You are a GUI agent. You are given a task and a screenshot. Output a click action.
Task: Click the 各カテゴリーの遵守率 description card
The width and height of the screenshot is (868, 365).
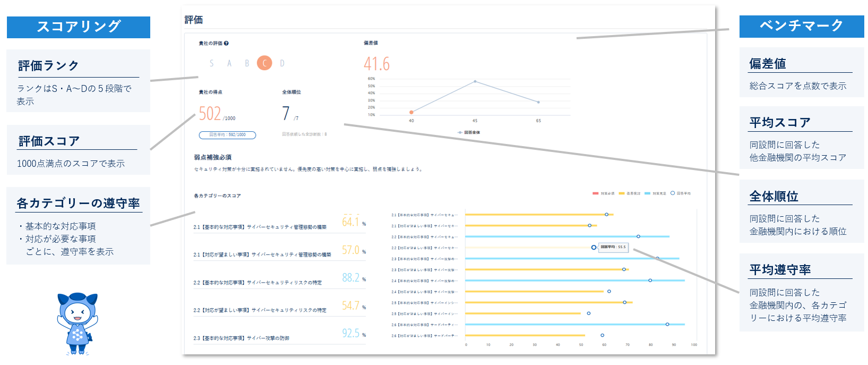click(x=78, y=226)
